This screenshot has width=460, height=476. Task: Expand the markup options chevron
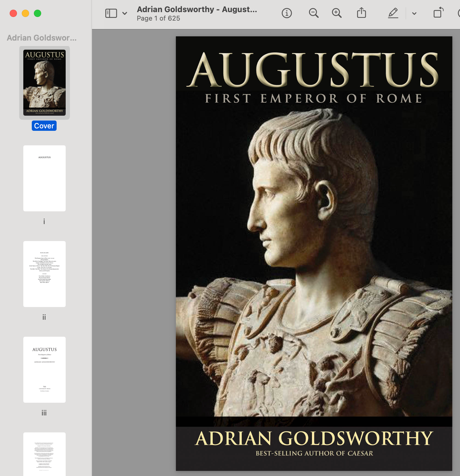414,13
